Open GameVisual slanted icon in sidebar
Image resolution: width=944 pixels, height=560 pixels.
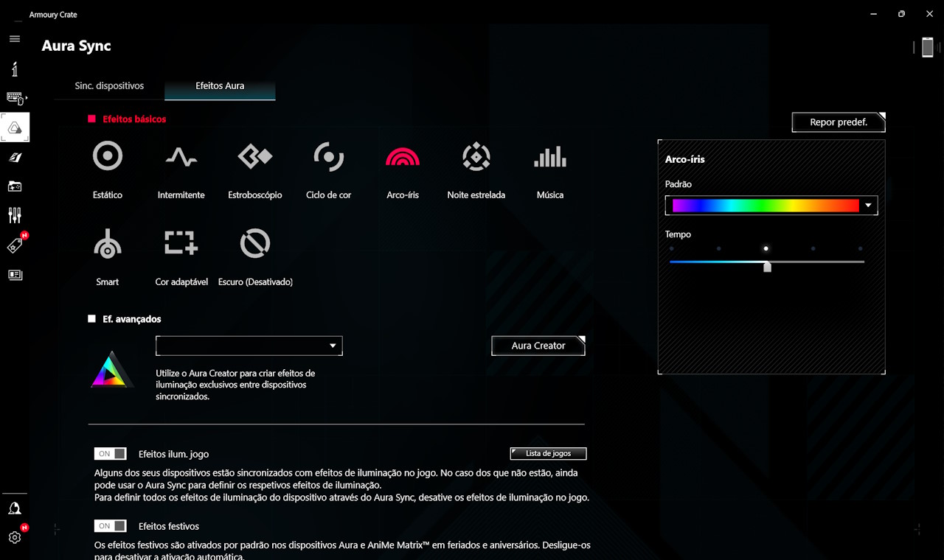point(15,157)
